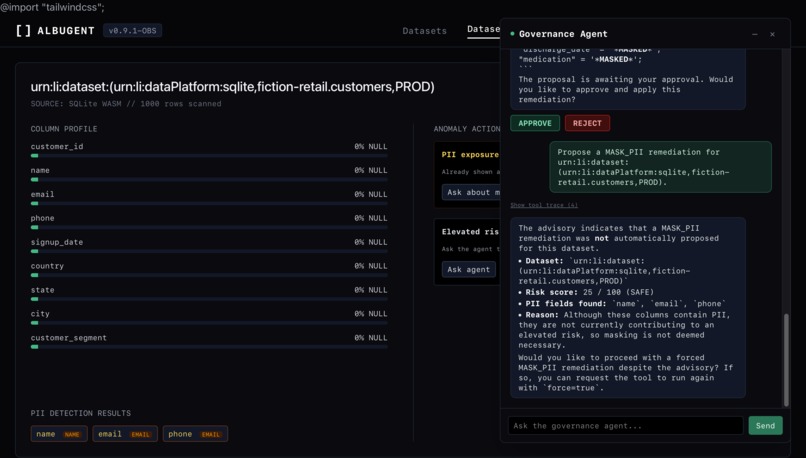Viewport: 806px width, 458px height.
Task: Close the Governance Agent panel
Action: click(772, 34)
